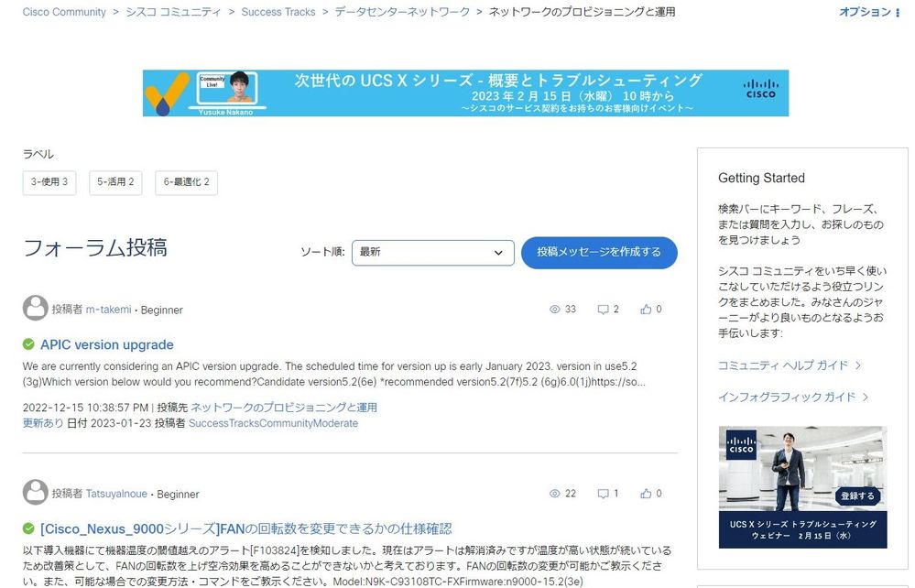Screen dimensions: 915x588
Task: Open the sort order dropdown showing 最新
Action: pos(433,253)
